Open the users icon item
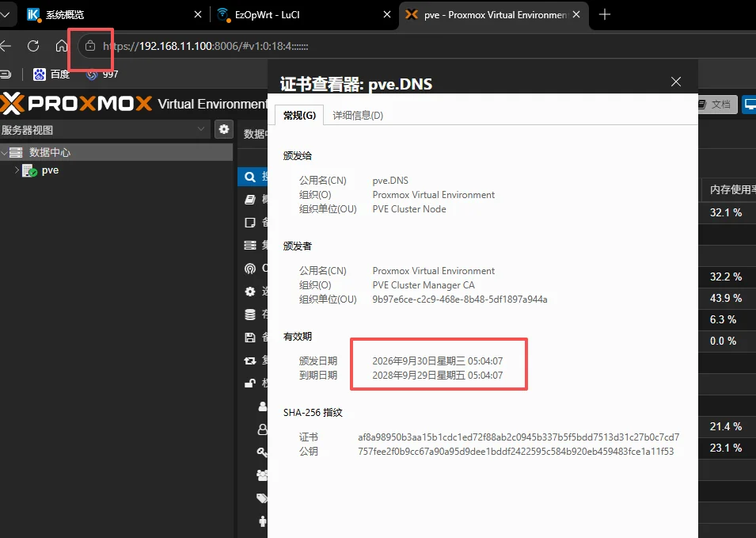 point(262,406)
